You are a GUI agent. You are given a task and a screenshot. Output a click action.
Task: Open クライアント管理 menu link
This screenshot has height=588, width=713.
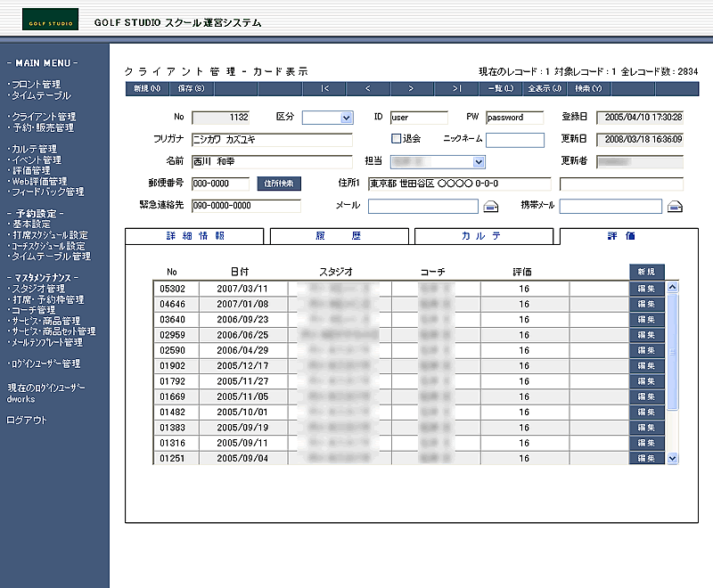pos(44,117)
